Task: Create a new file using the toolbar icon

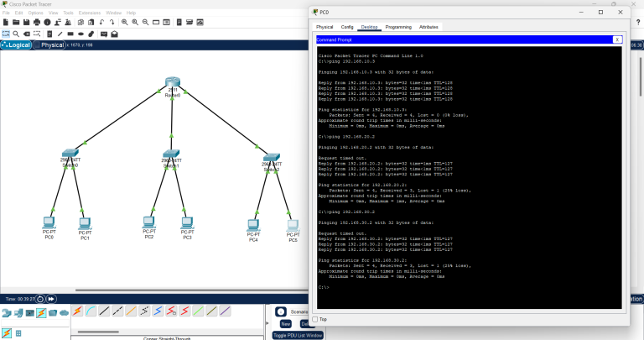Action: pyautogui.click(x=6, y=22)
